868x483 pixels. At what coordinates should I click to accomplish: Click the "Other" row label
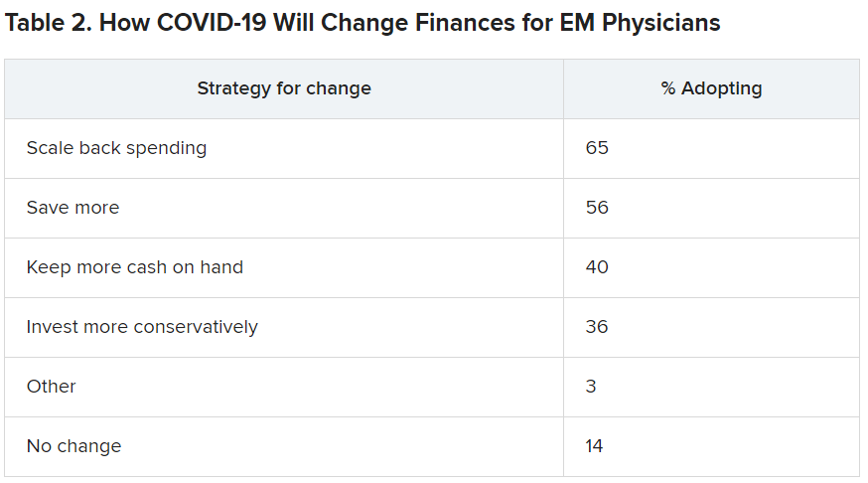51,387
